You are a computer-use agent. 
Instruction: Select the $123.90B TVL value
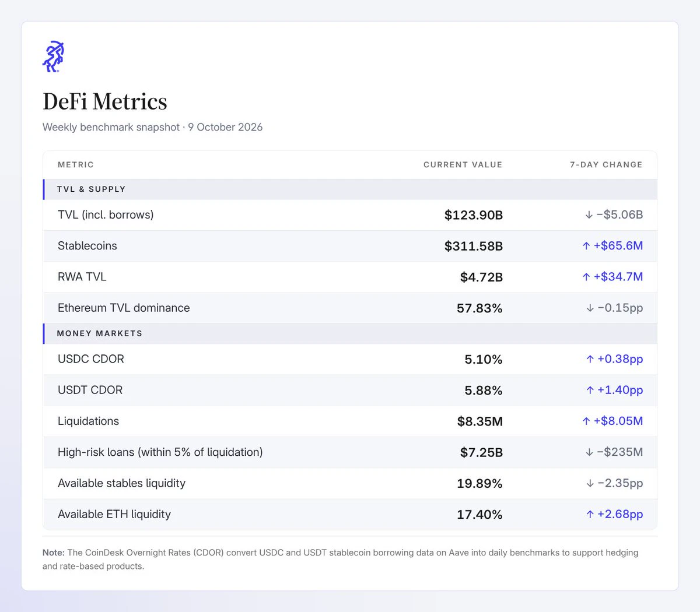[474, 215]
